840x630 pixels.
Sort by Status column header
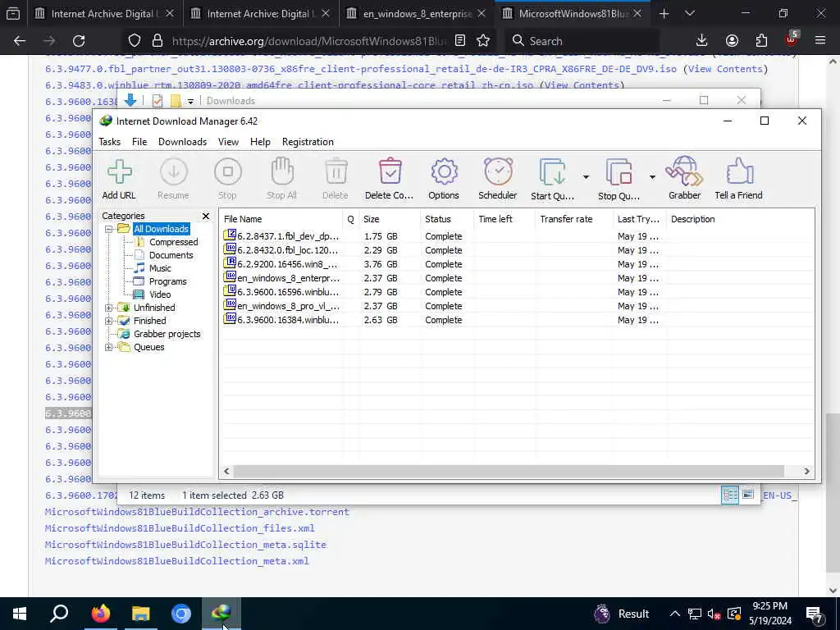coord(447,219)
